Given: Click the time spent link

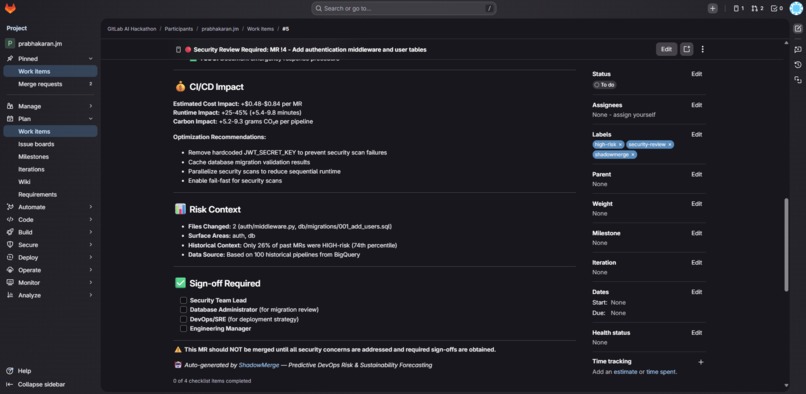Looking at the screenshot, I should (x=661, y=372).
